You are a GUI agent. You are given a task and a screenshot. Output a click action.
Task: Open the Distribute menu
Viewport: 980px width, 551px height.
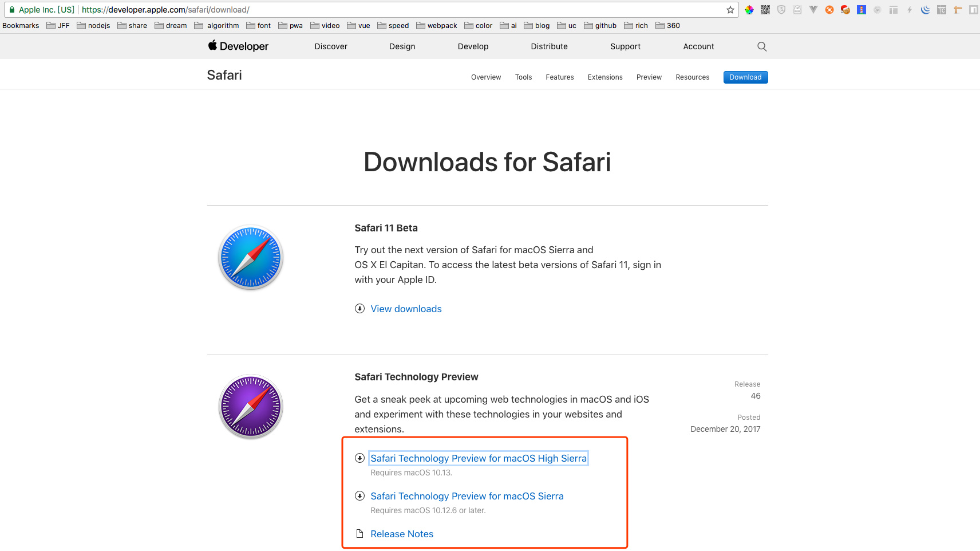click(550, 46)
